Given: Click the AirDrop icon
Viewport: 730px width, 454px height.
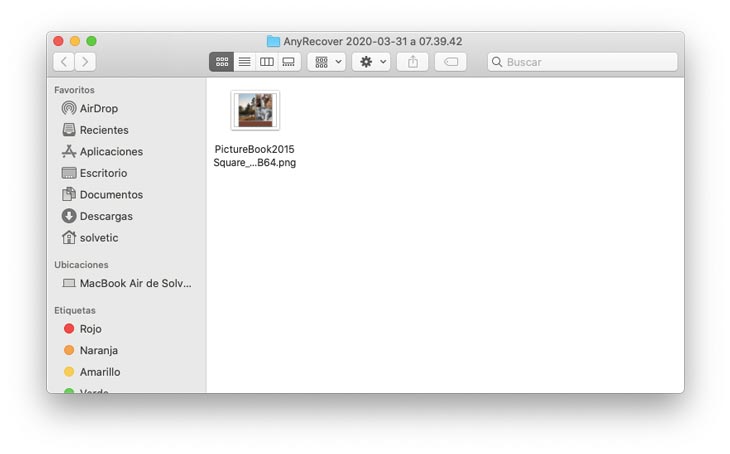Looking at the screenshot, I should point(69,108).
